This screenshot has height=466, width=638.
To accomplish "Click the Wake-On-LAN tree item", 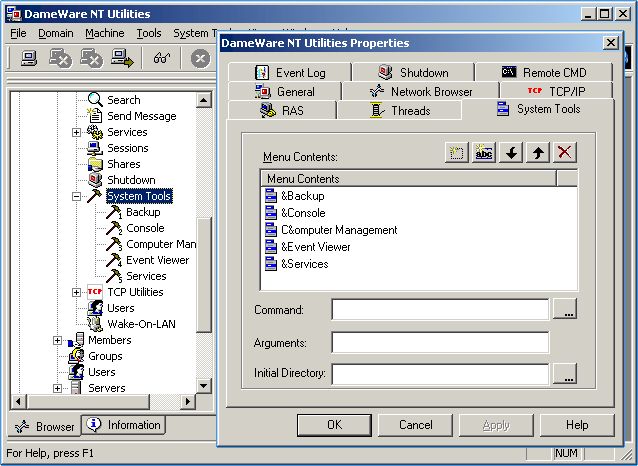I will coord(141,324).
